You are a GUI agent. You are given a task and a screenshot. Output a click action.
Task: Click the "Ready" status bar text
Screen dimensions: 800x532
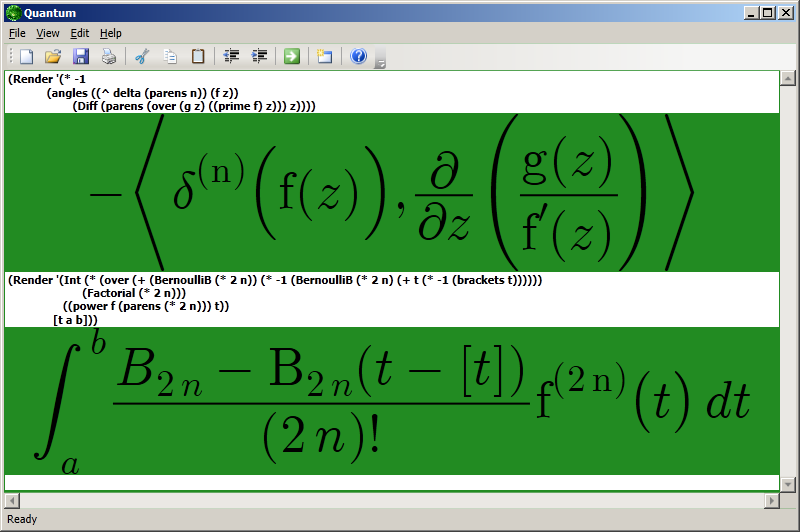[x=22, y=519]
